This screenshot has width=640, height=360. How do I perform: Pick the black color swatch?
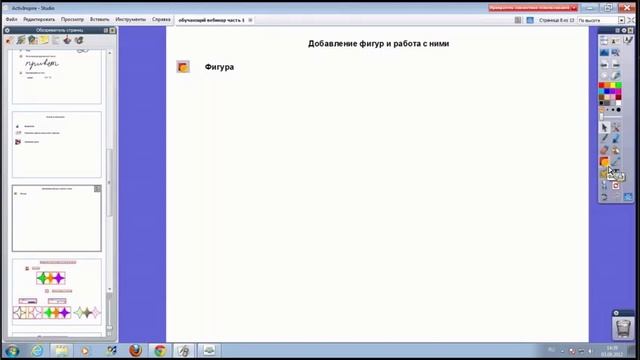click(x=601, y=102)
